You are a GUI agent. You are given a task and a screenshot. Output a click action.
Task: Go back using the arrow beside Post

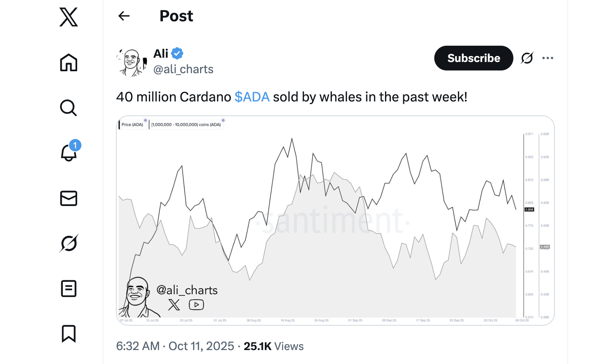124,16
